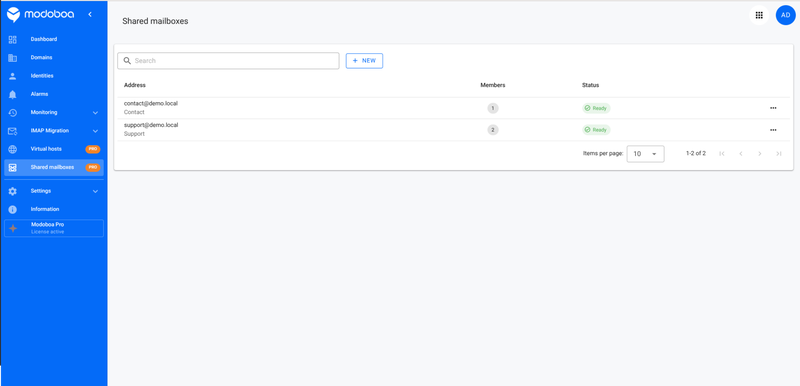
Task: Click the 1-2 of 2 pagination text
Action: (x=696, y=153)
